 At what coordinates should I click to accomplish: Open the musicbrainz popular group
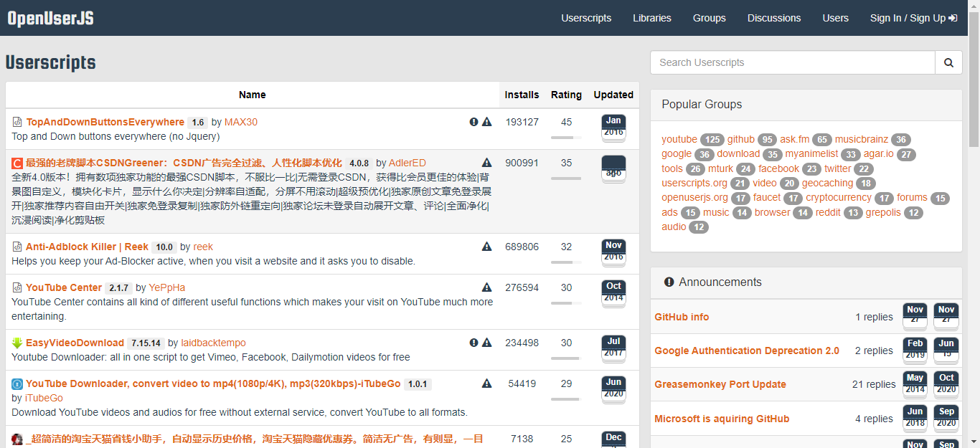(861, 139)
